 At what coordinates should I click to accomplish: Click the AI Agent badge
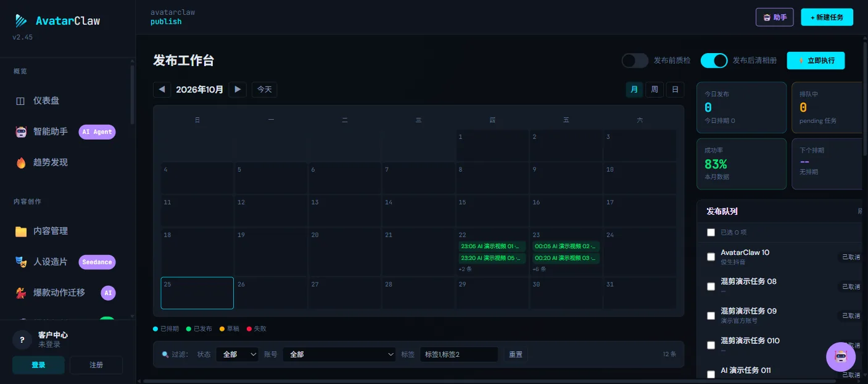(97, 131)
